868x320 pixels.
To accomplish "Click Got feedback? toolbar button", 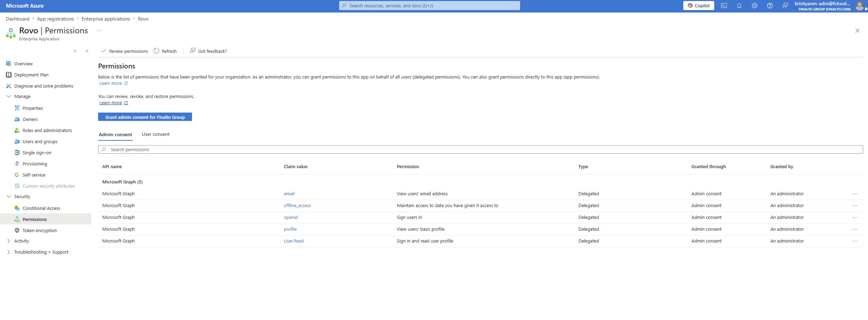I will pyautogui.click(x=208, y=51).
